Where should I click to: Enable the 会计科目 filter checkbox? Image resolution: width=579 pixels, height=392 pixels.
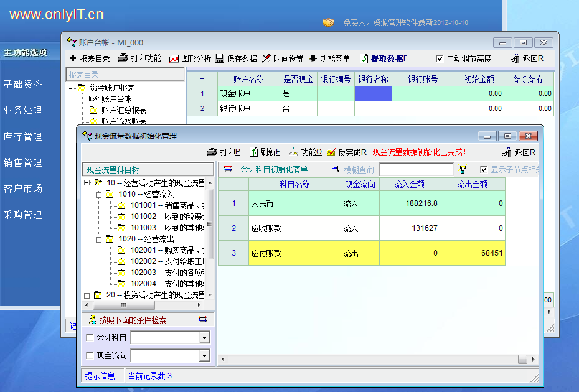tap(90, 338)
